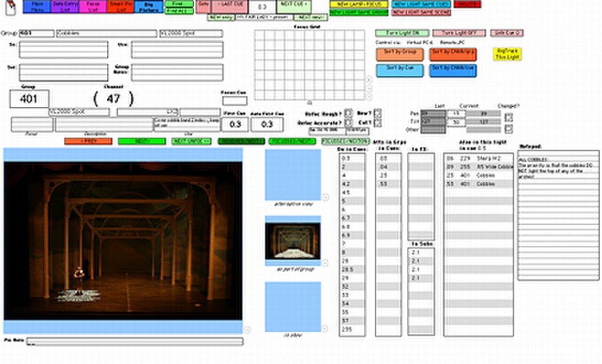This screenshot has height=364, width=602.
Task: Switch to the Focus List
Action: click(x=92, y=6)
